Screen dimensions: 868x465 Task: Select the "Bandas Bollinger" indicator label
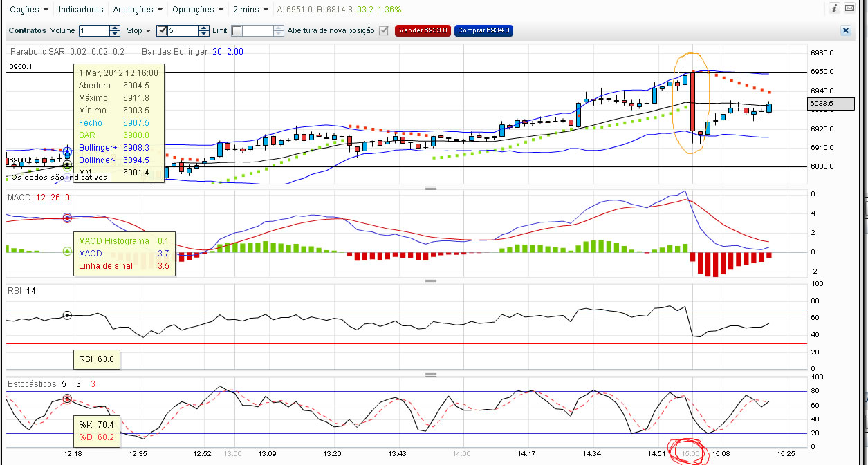click(x=174, y=52)
